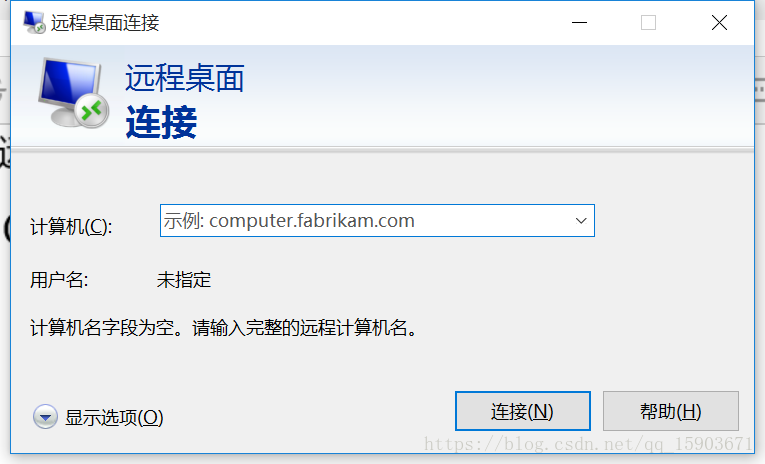Click the large monitor icon in banner

(73, 93)
